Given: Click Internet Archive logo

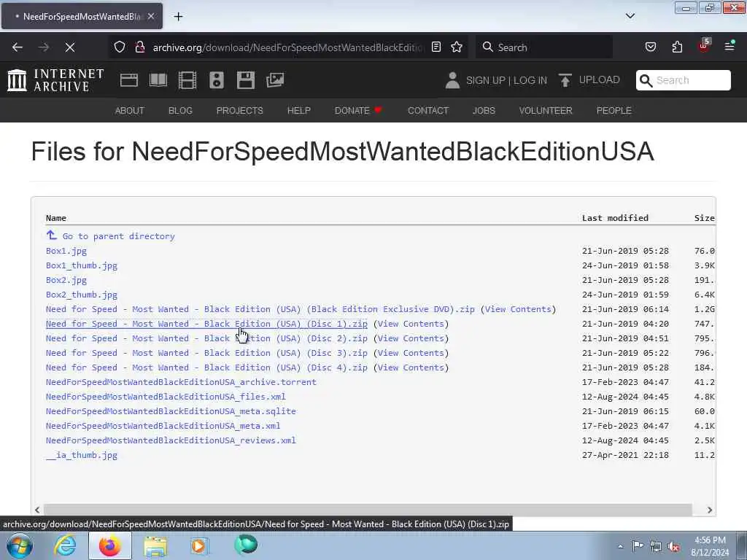Looking at the screenshot, I should tap(55, 80).
